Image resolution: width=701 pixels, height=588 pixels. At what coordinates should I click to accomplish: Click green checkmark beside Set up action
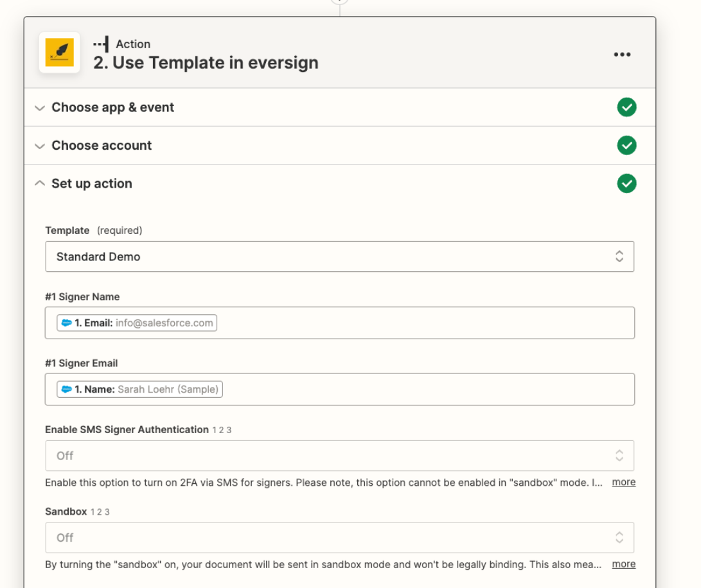[x=626, y=183]
